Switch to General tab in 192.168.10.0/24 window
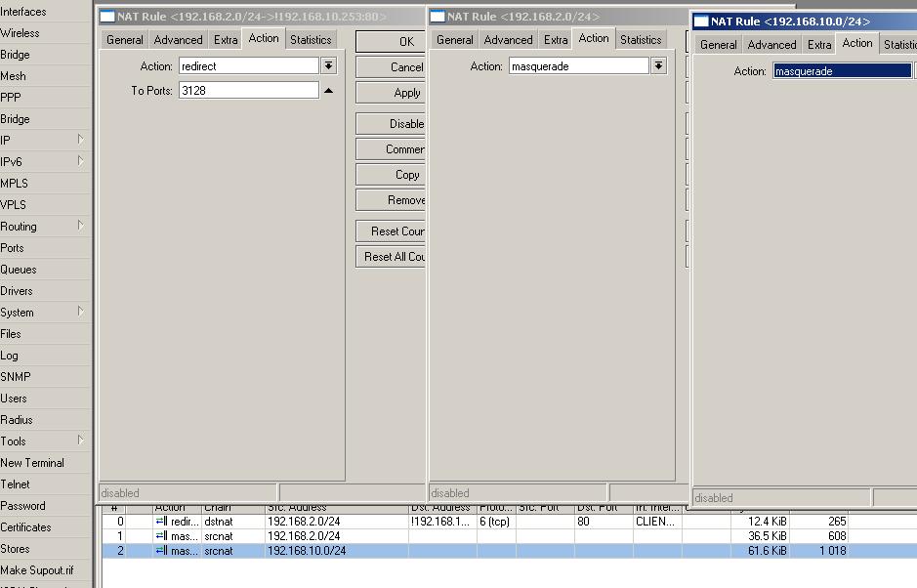917x588 pixels. 718,45
